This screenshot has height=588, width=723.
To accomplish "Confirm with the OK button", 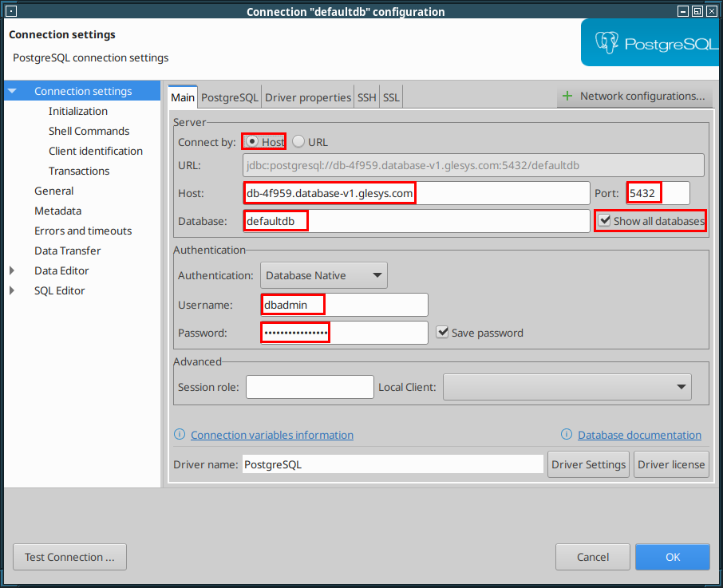I will click(x=672, y=557).
